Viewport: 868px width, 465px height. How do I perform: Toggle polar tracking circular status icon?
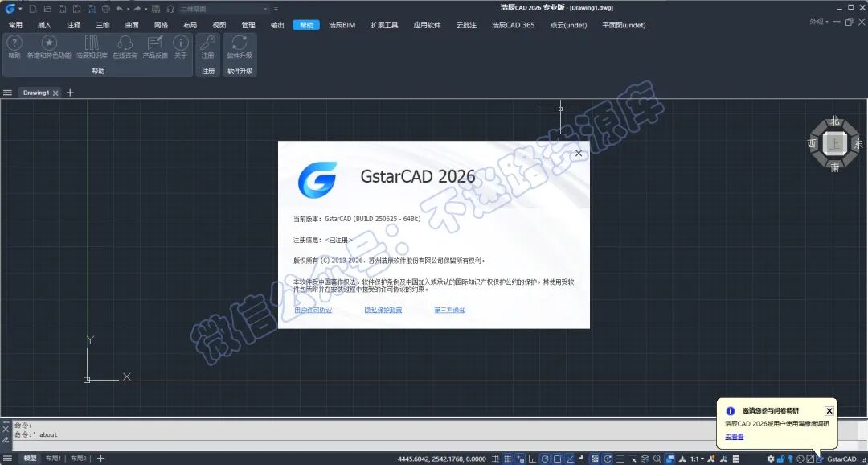pyautogui.click(x=545, y=459)
